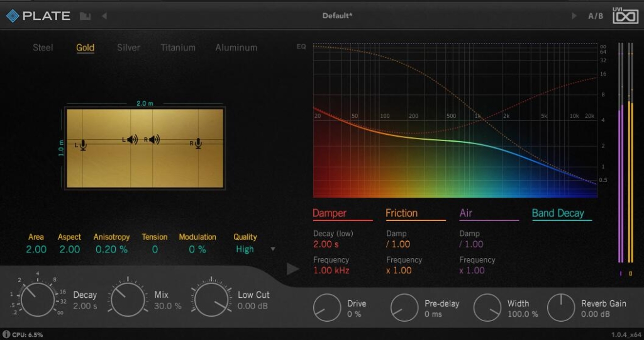Click the Width knob
The height and width of the screenshot is (340, 644).
(x=487, y=308)
